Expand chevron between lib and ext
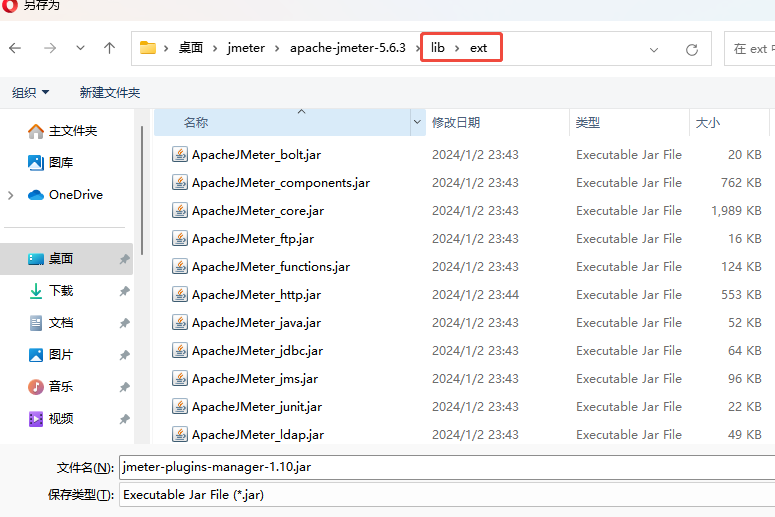Screen dimensions: 775x517 click(457, 48)
